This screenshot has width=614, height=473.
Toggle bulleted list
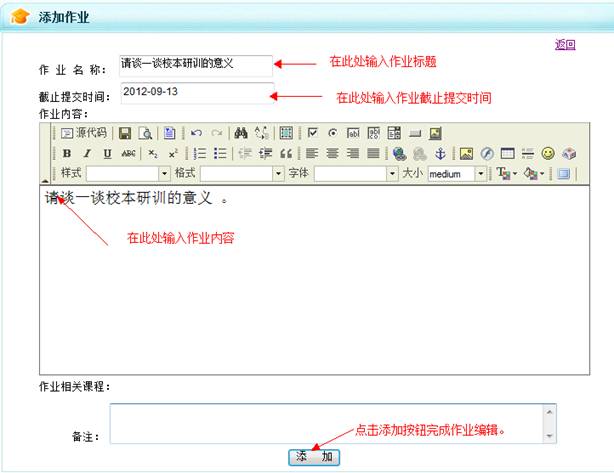point(220,153)
